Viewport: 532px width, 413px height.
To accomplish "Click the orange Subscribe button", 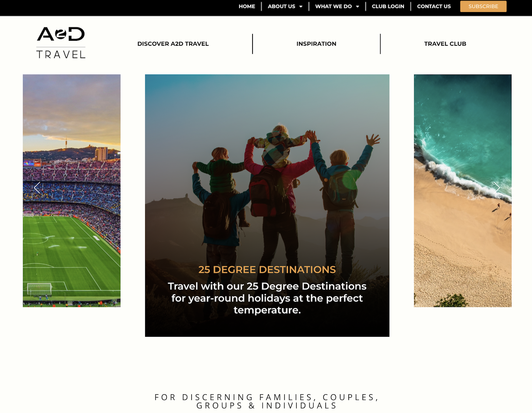I will [483, 6].
